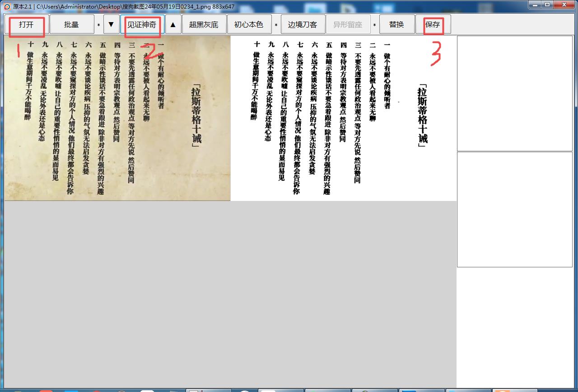Open a new image using the 打开 button

tap(26, 24)
